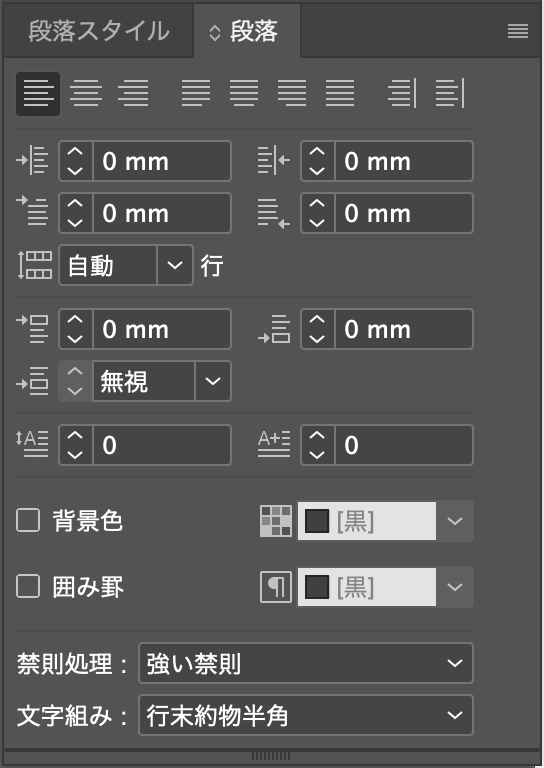Expand the 無視 paragraph spacing dropdown
Image resolution: width=544 pixels, height=768 pixels.
click(x=213, y=381)
